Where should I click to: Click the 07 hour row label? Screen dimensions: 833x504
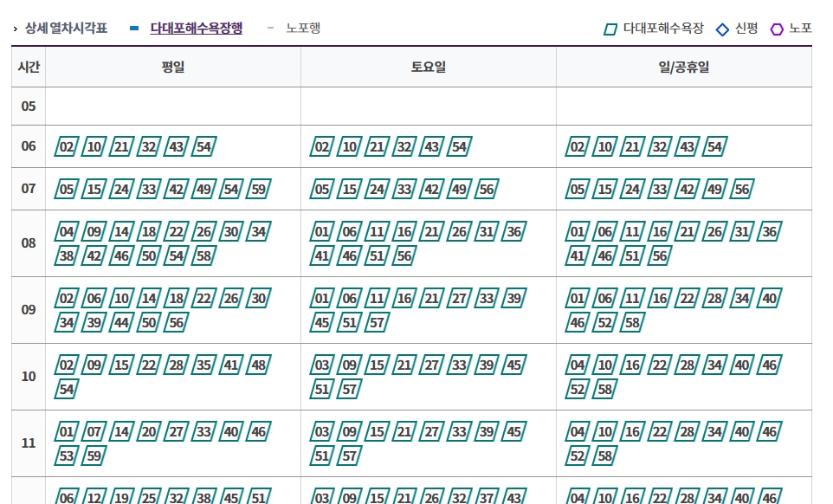coord(29,189)
